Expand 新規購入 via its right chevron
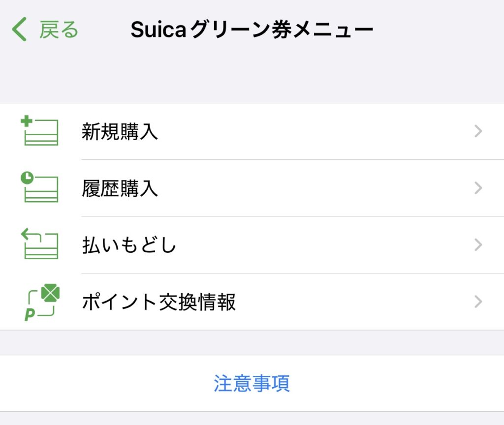 [x=478, y=131]
